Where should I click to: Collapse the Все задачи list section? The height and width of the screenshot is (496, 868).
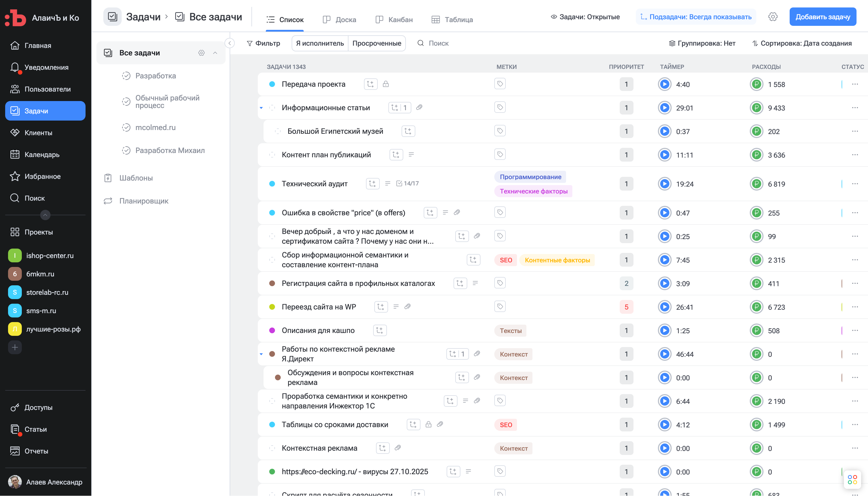[x=215, y=53]
